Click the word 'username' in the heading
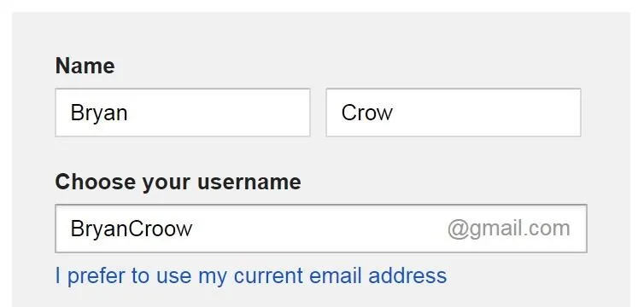The width and height of the screenshot is (644, 307). [x=249, y=182]
